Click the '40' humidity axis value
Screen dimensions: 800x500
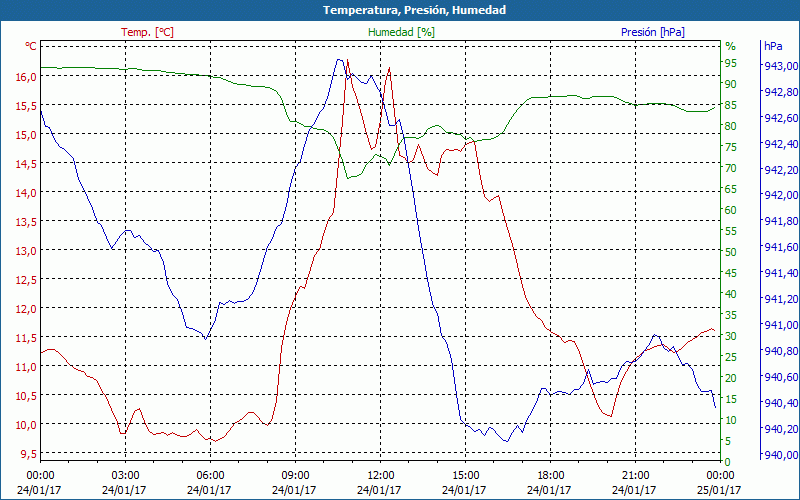(x=731, y=294)
